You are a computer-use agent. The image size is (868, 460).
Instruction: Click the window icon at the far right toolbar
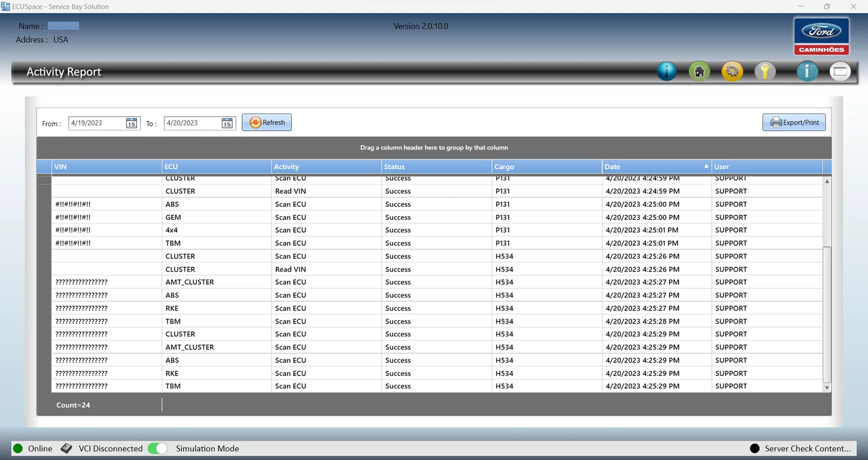pos(840,71)
